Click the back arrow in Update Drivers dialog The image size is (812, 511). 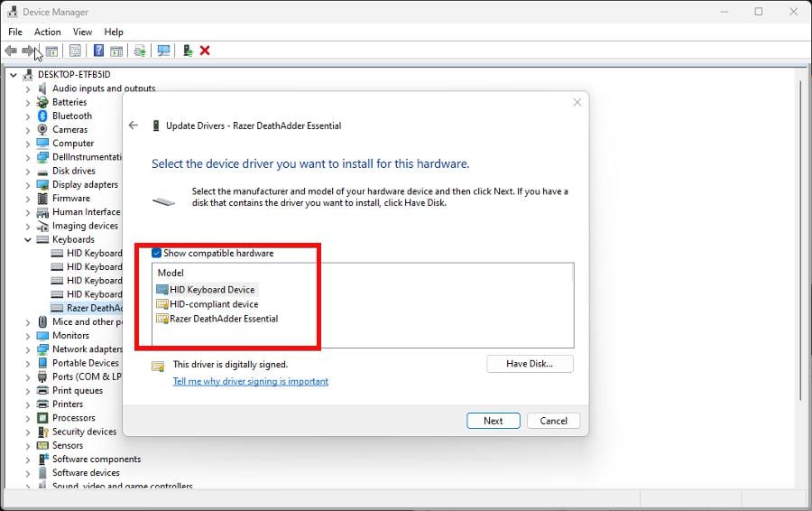(134, 125)
